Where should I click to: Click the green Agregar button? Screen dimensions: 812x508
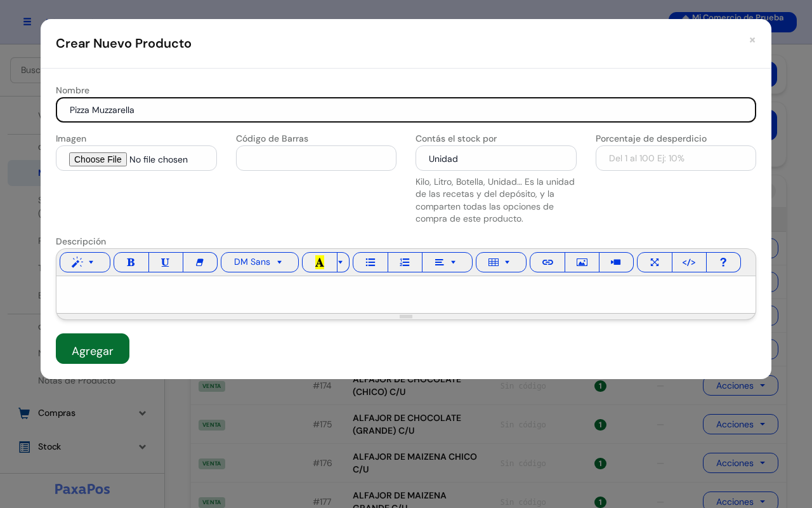[x=93, y=349]
